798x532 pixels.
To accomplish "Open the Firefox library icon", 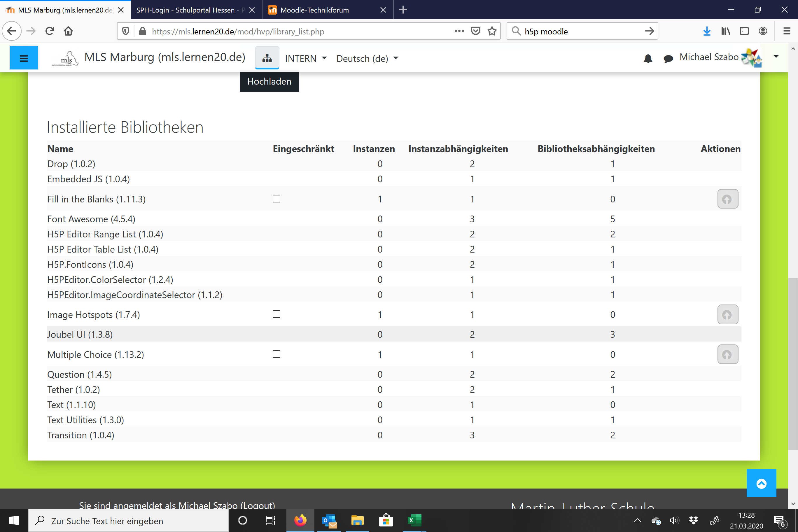I will (726, 31).
